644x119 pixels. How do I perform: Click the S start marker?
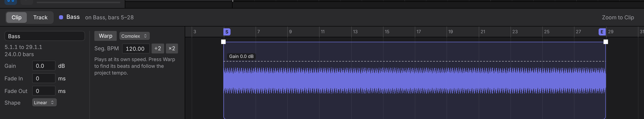(x=227, y=32)
